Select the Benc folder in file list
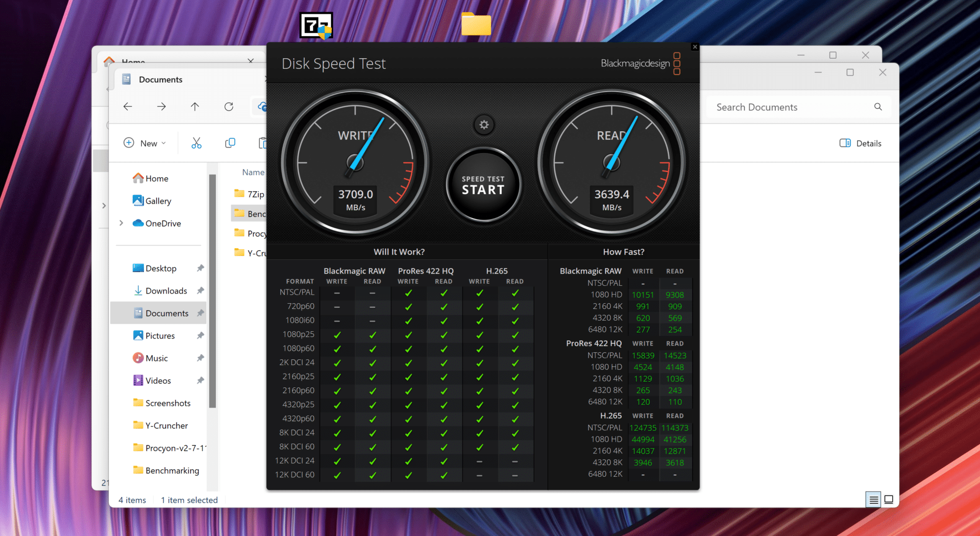Viewport: 980px width, 536px height. click(x=249, y=213)
